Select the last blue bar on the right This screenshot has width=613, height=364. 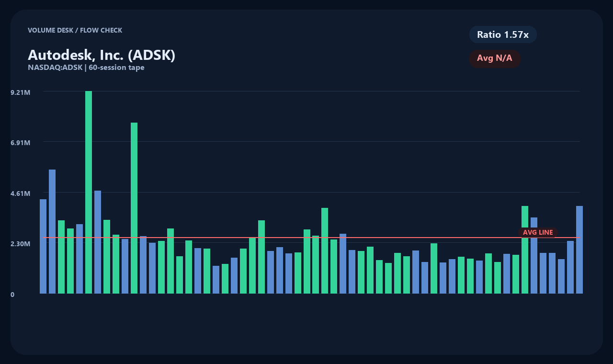pos(579,250)
